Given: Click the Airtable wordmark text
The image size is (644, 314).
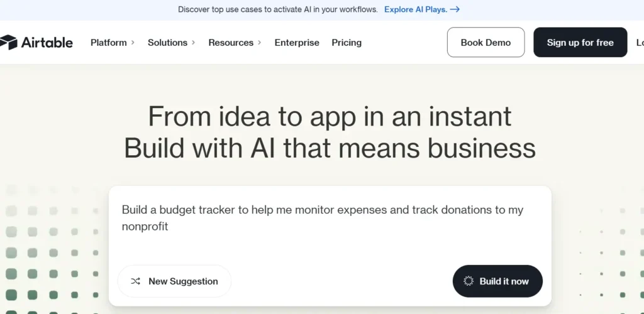Looking at the screenshot, I should pos(47,43).
